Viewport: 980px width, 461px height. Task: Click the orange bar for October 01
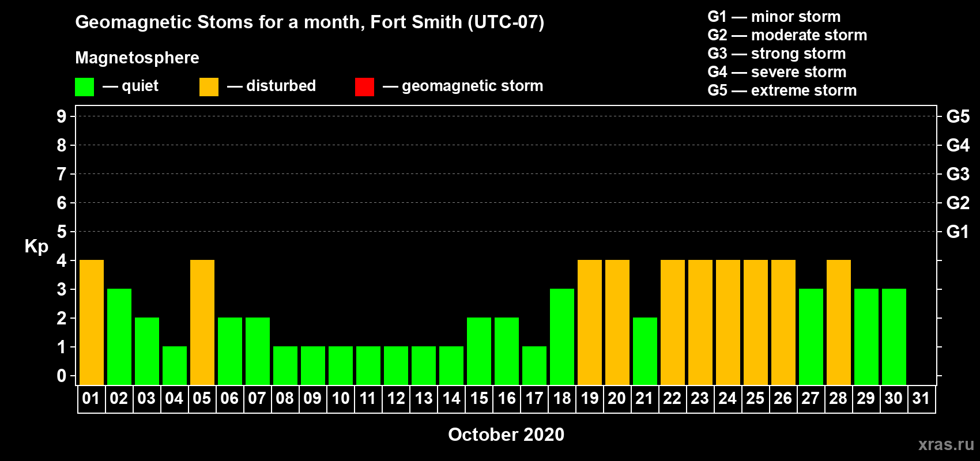click(92, 322)
